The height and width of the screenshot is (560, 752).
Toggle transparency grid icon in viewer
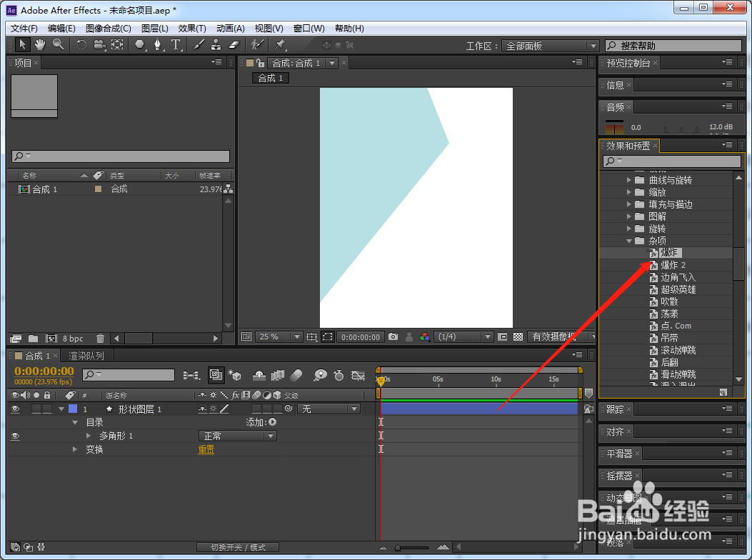[x=518, y=337]
